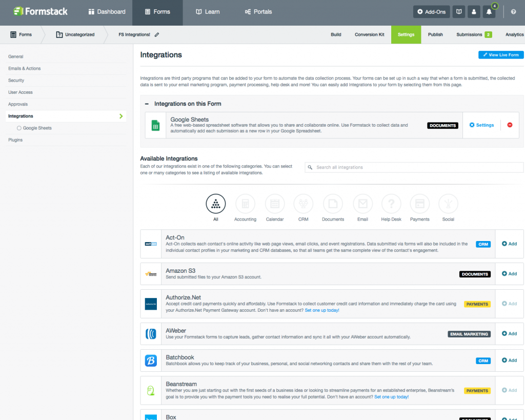Click the search magnifier icon
This screenshot has width=525, height=420.
[310, 167]
